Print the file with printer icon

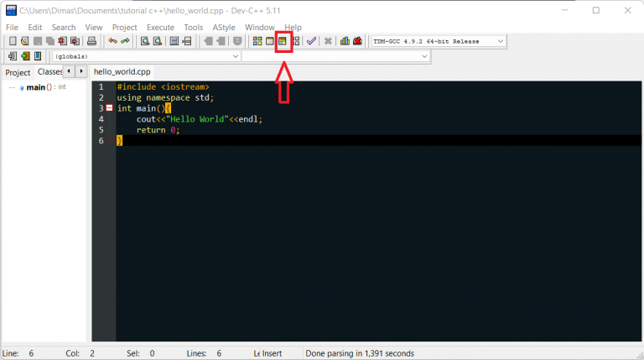point(91,41)
